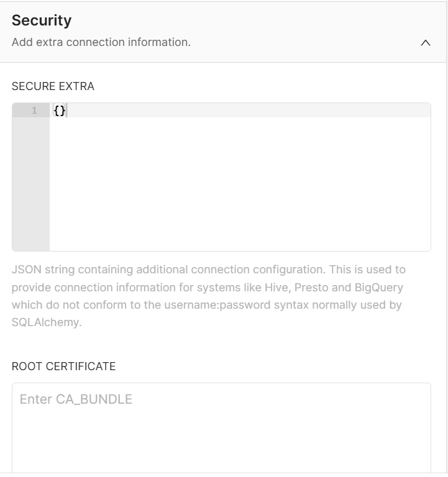Screen dimensions: 448x477
Task: Click the gray gutter below line 1
Action: (x=30, y=186)
